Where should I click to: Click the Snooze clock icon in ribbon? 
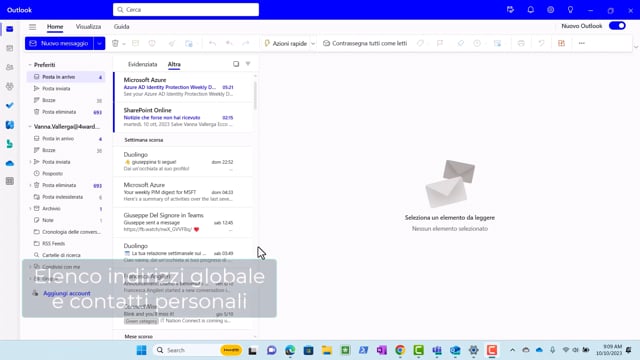[477, 43]
